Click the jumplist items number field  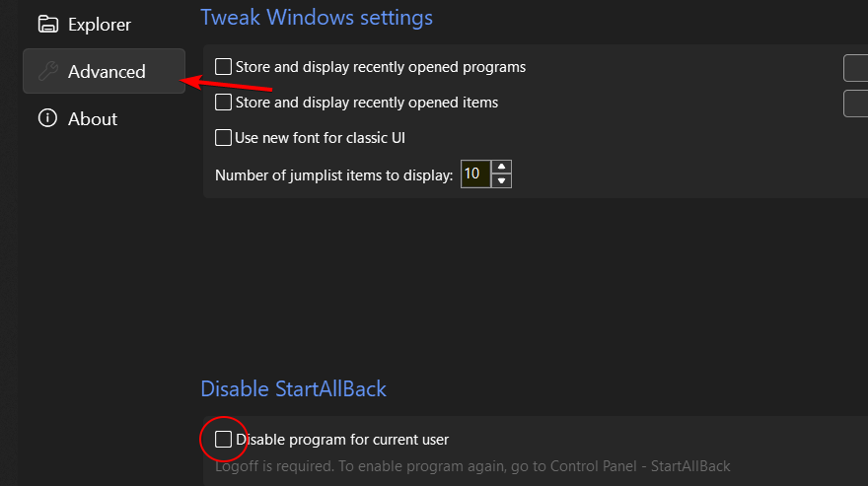[475, 174]
